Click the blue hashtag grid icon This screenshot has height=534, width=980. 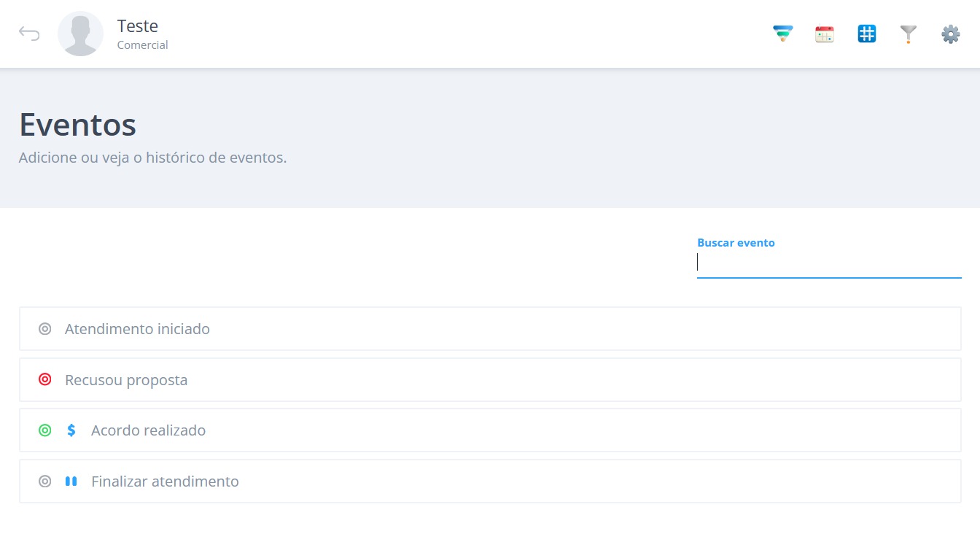coord(866,34)
